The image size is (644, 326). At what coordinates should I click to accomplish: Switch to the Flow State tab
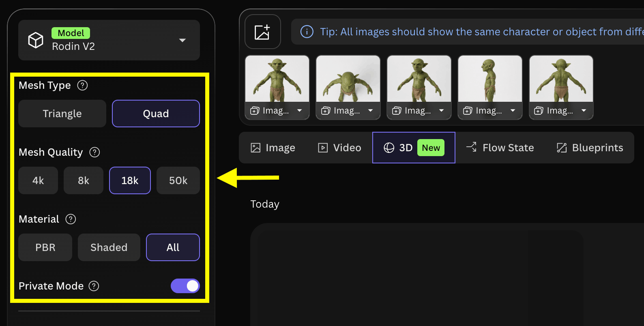[x=500, y=148]
